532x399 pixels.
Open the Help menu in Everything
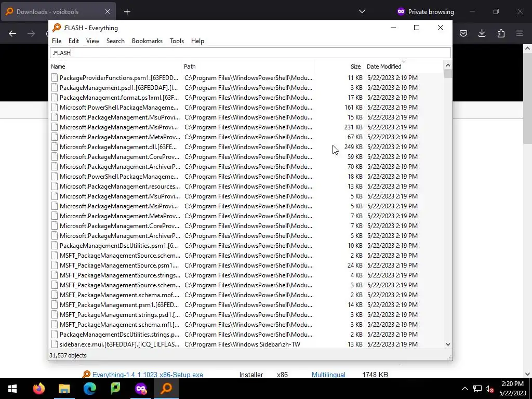197,41
